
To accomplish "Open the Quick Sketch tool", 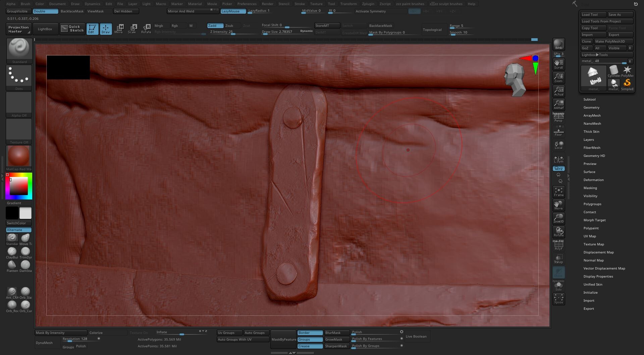I will 73,29.
